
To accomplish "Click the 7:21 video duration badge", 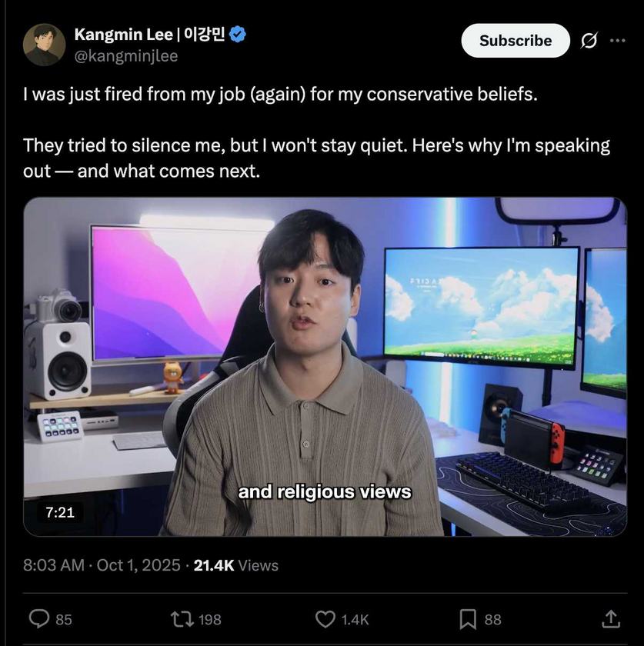I will [x=60, y=511].
